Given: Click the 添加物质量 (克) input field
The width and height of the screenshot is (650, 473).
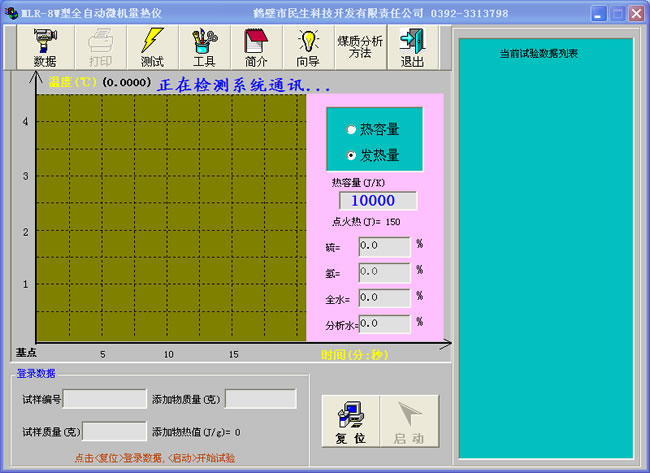Looking at the screenshot, I should (260, 399).
